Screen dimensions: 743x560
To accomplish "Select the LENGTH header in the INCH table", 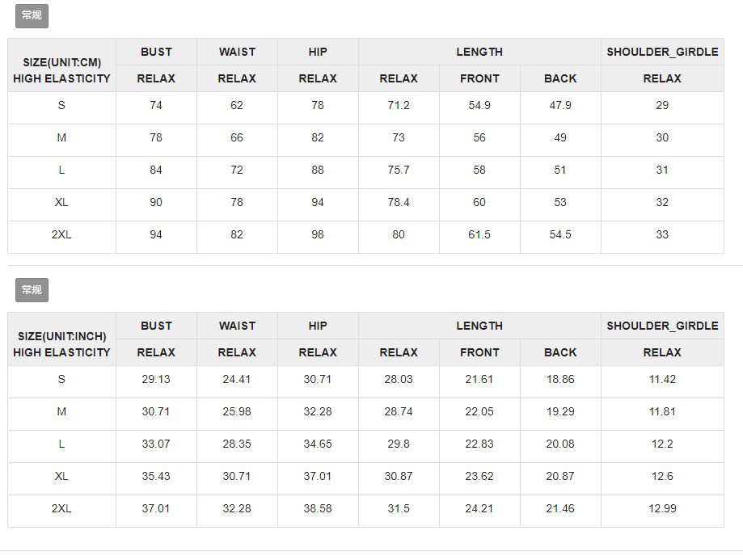I will [479, 326].
